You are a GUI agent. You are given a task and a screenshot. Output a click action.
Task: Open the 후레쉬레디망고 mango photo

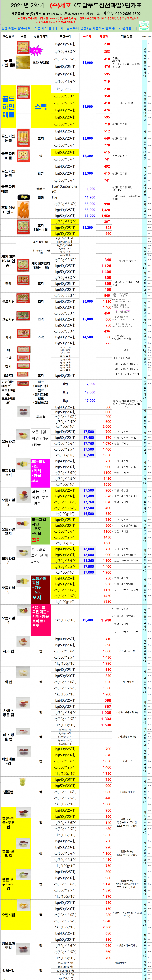click(x=23, y=209)
